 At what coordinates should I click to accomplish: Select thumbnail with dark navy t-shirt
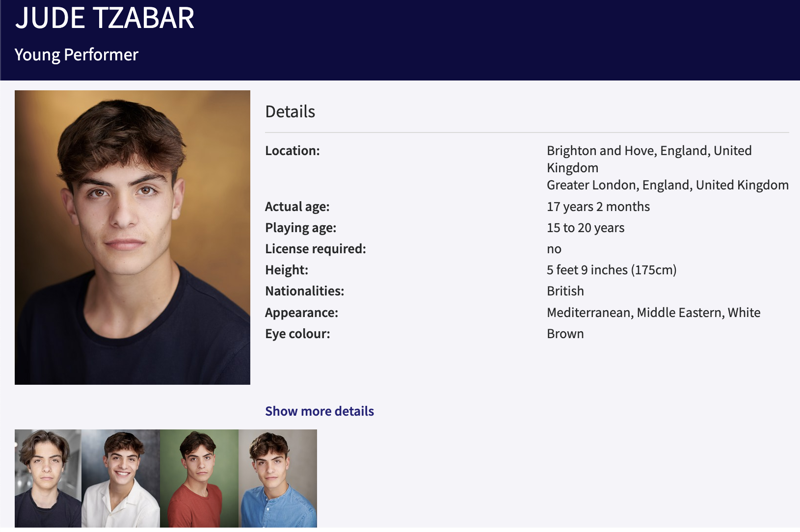pos(48,479)
